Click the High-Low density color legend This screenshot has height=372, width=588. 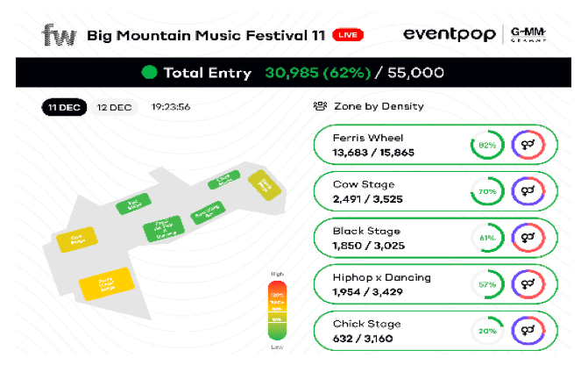pos(277,311)
